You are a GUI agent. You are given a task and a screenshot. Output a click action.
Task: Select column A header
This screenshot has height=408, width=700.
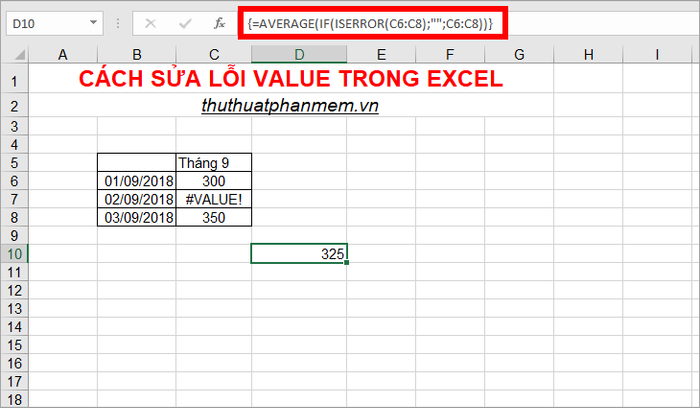pos(63,54)
